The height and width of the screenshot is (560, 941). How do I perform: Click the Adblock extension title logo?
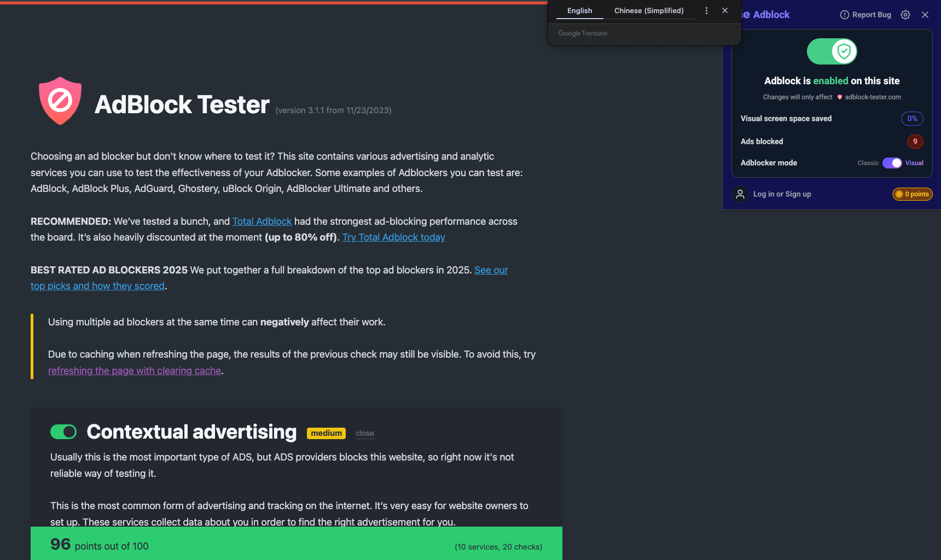coord(765,15)
